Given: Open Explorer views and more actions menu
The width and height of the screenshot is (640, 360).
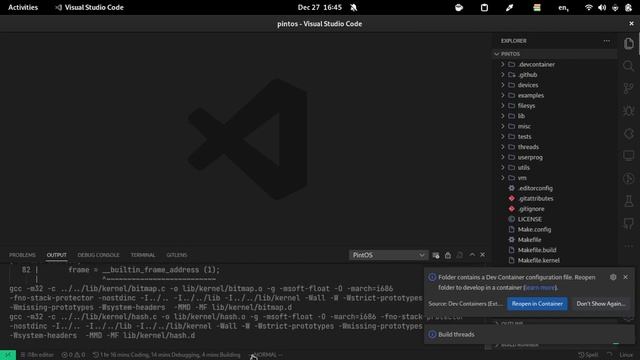Looking at the screenshot, I should pos(607,41).
